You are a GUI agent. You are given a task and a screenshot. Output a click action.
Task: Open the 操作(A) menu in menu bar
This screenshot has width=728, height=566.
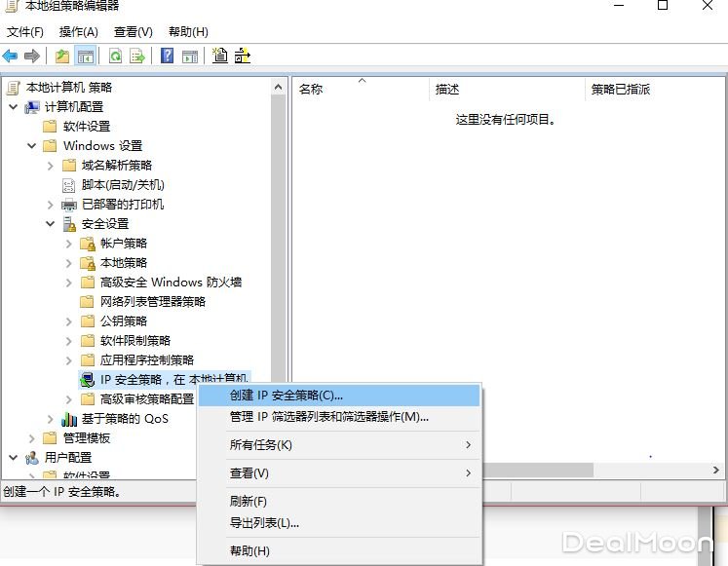tap(78, 32)
